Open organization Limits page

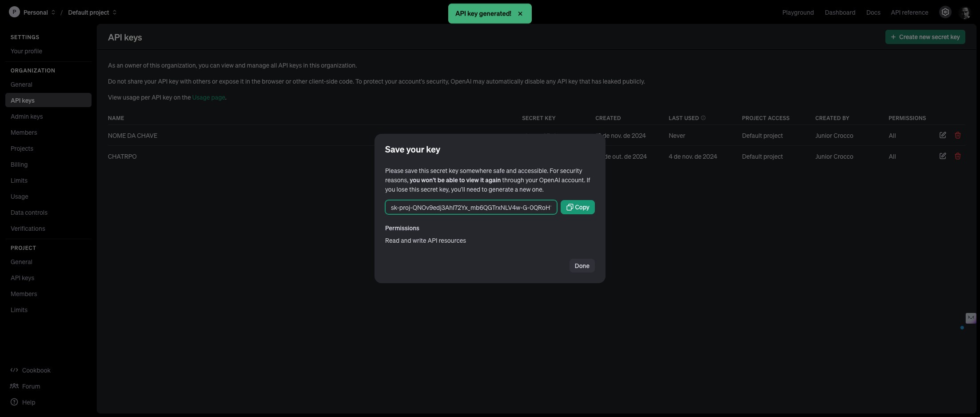48,180
